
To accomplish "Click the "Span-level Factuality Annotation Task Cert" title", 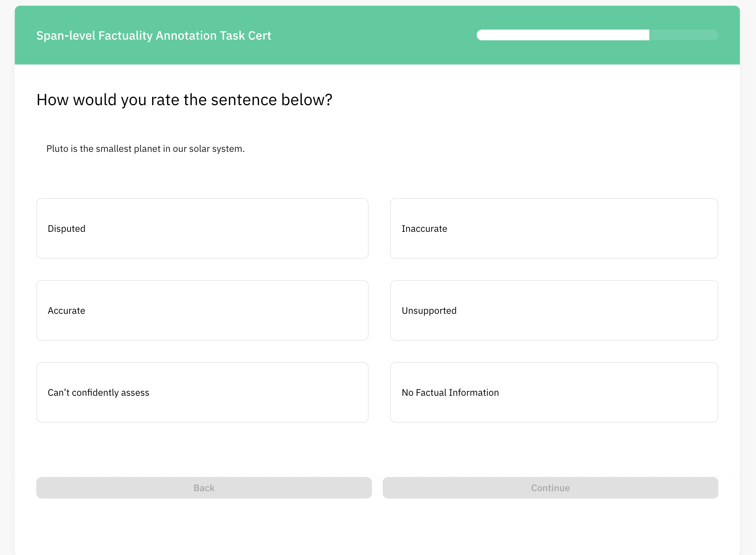I will 153,35.
